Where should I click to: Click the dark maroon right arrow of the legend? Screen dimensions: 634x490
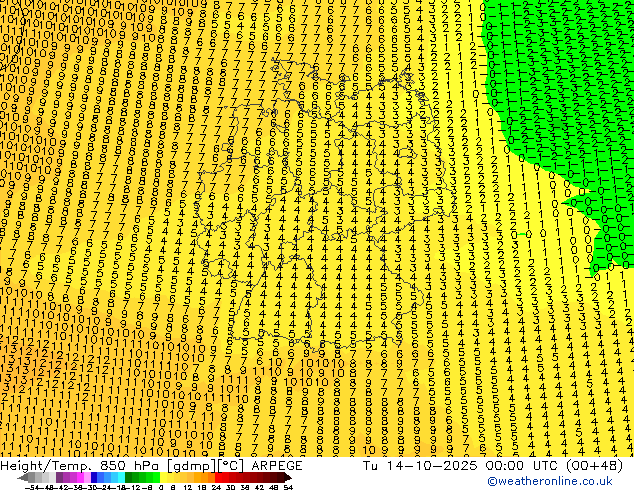click(287, 478)
